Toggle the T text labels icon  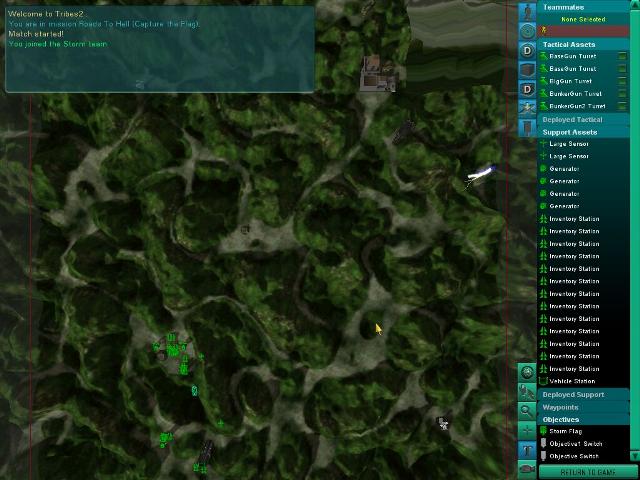(x=527, y=450)
